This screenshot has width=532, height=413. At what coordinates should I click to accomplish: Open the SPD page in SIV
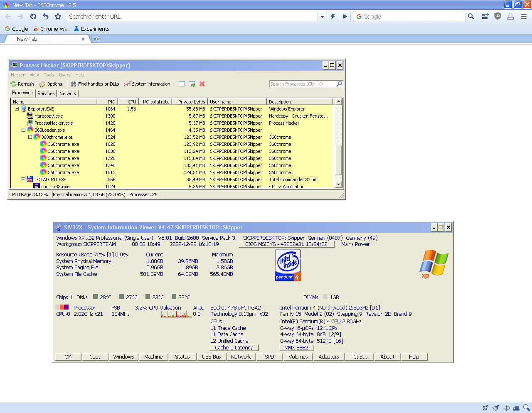(270, 357)
